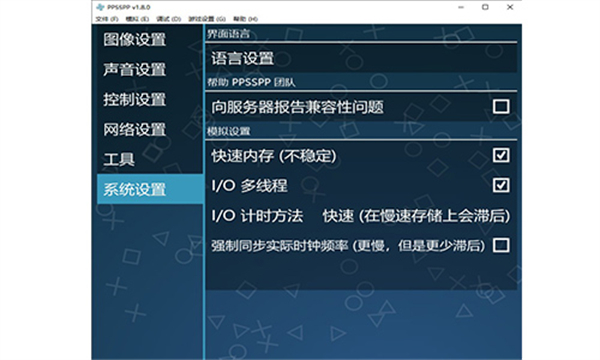
Task: Maximize the PPSSPP window
Action: (x=485, y=7)
